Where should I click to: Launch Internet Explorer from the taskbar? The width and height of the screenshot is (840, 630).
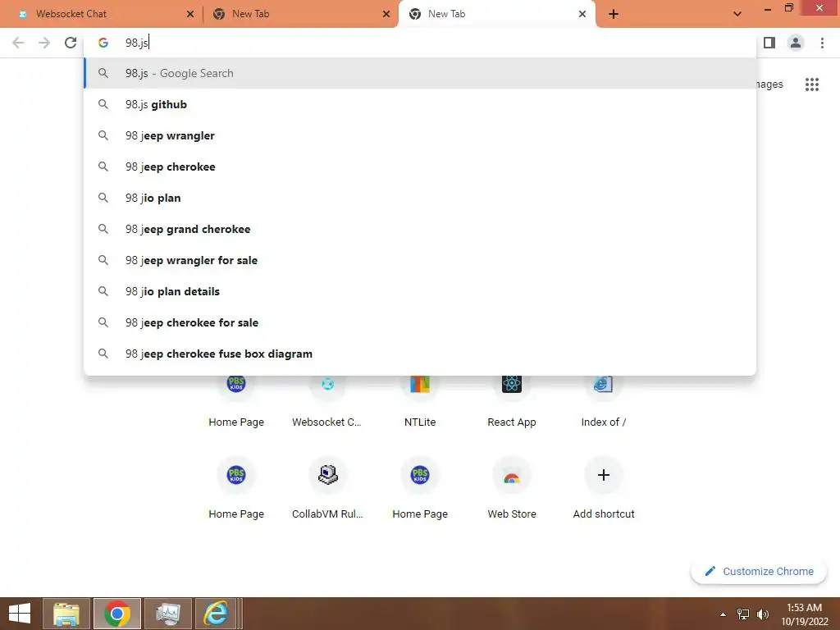(216, 614)
